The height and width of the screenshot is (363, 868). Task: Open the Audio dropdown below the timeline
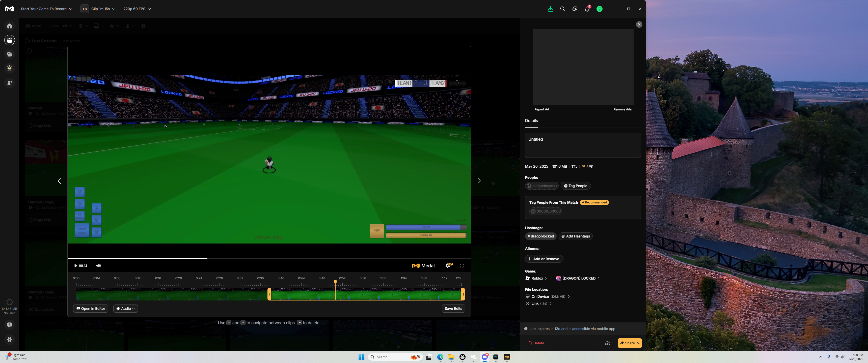coord(125,309)
